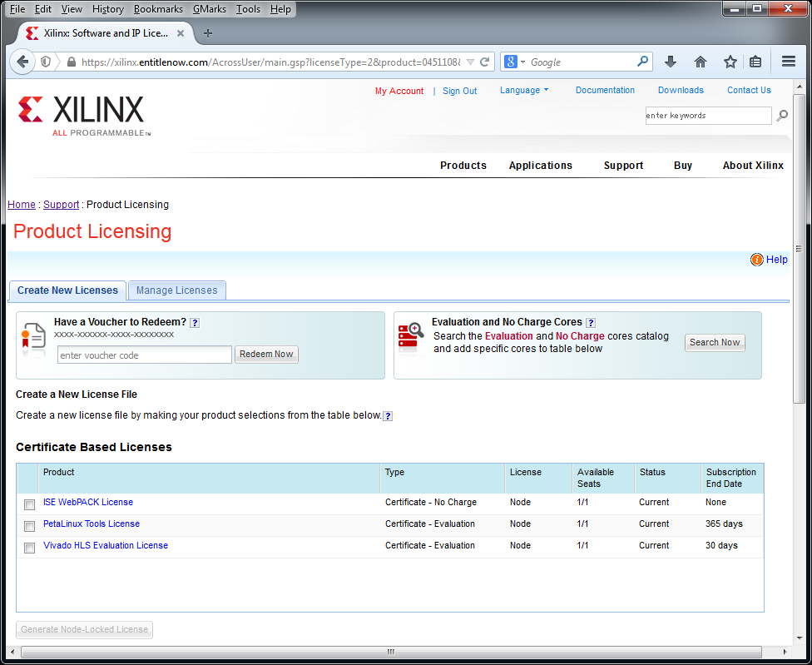Open the PetaLinux Tools License link

coord(92,524)
